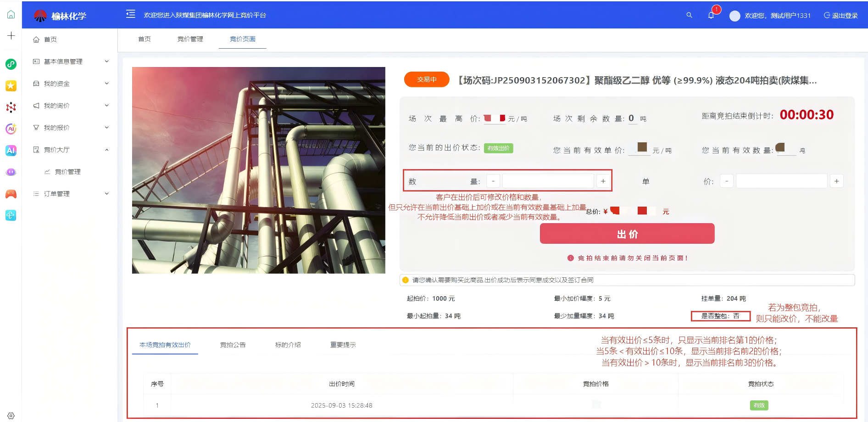
Task: Open 竞价管理 in the sidebar
Action: pyautogui.click(x=67, y=172)
